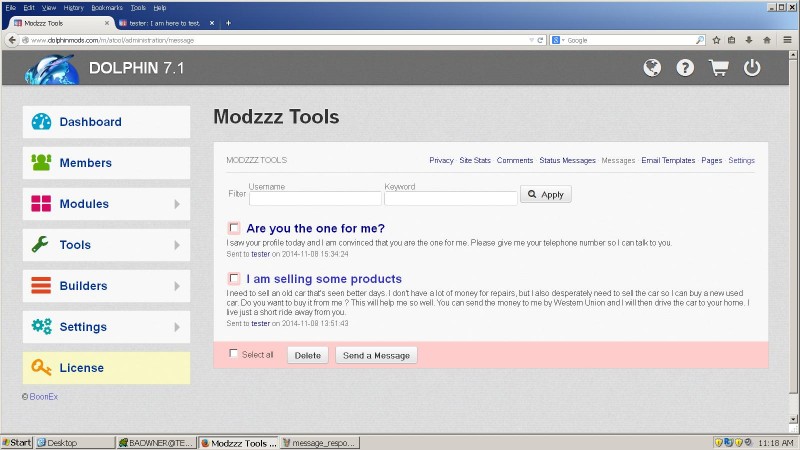Open the Email Templates link
800x450 pixels.
pos(668,160)
